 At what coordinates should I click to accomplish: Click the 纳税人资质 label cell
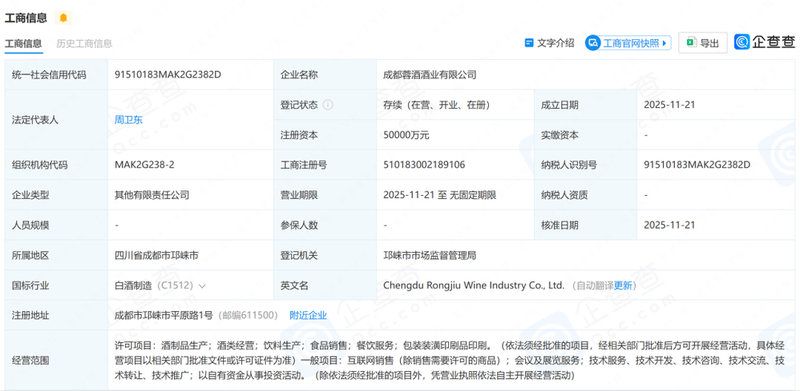click(x=585, y=195)
